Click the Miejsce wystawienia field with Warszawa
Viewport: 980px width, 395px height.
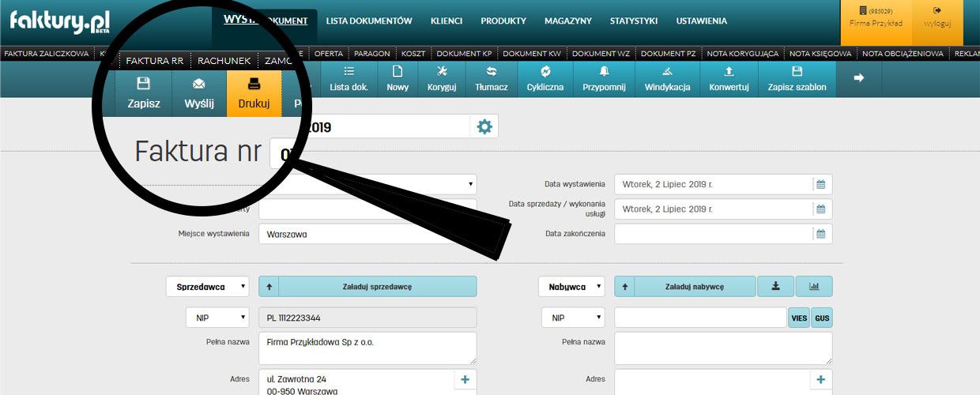[367, 235]
